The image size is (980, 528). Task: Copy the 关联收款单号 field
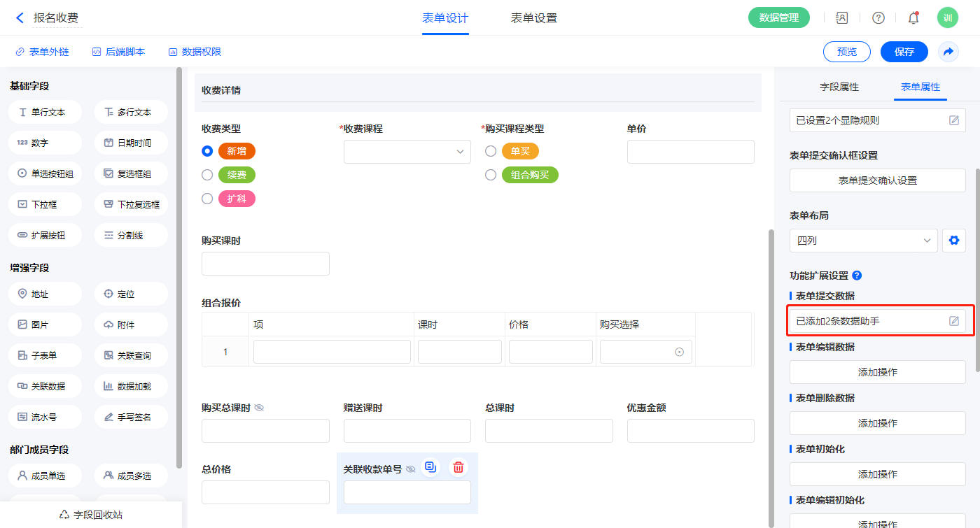pyautogui.click(x=430, y=468)
